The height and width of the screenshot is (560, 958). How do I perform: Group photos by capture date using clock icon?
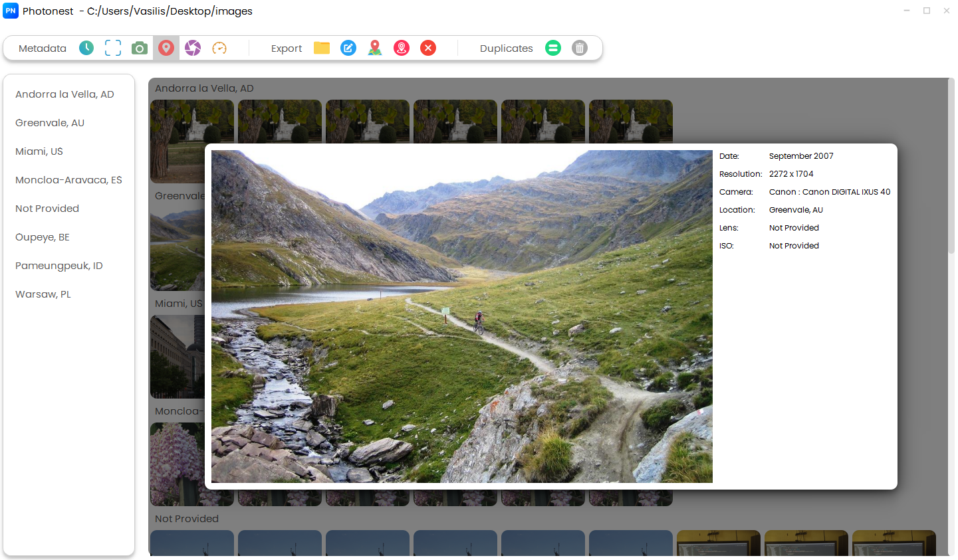click(86, 47)
